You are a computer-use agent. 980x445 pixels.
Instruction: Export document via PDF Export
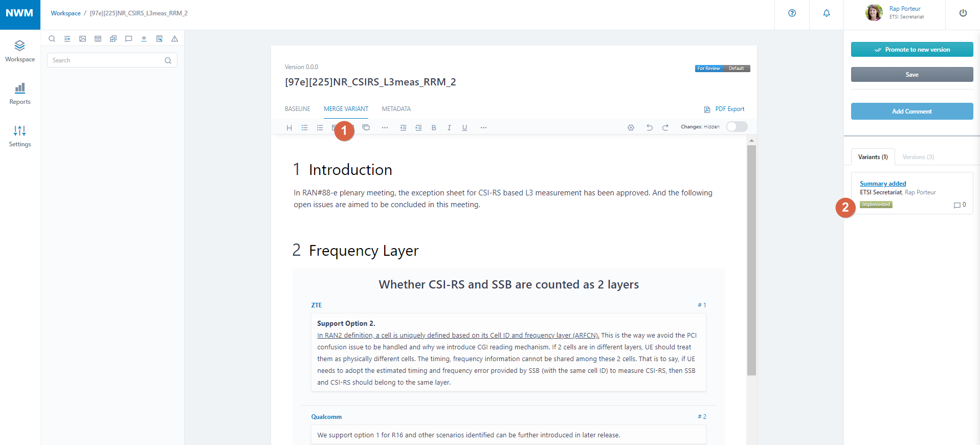point(724,109)
